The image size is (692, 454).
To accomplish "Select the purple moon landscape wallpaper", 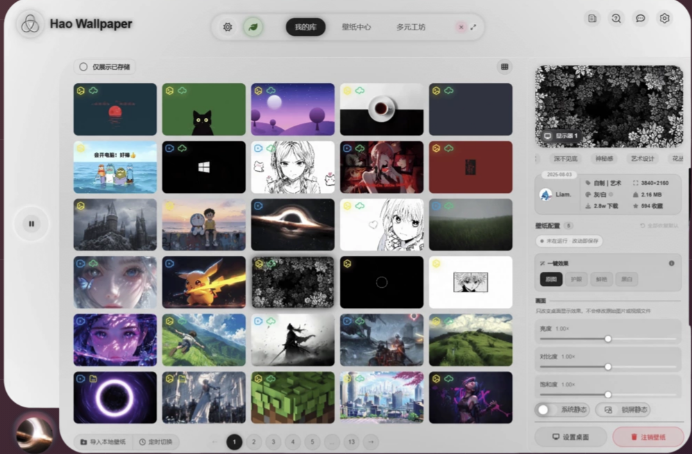I will (293, 109).
